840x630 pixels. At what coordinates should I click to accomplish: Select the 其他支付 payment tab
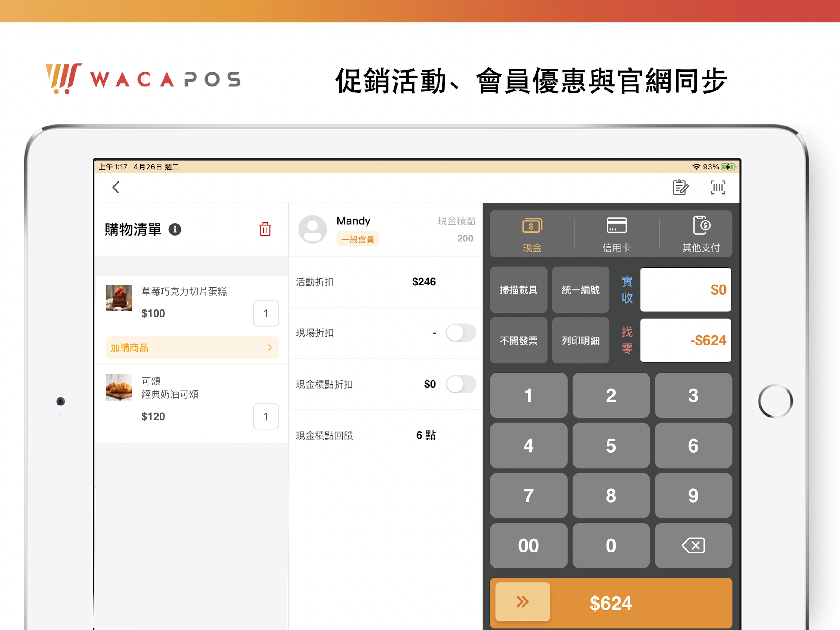click(701, 234)
